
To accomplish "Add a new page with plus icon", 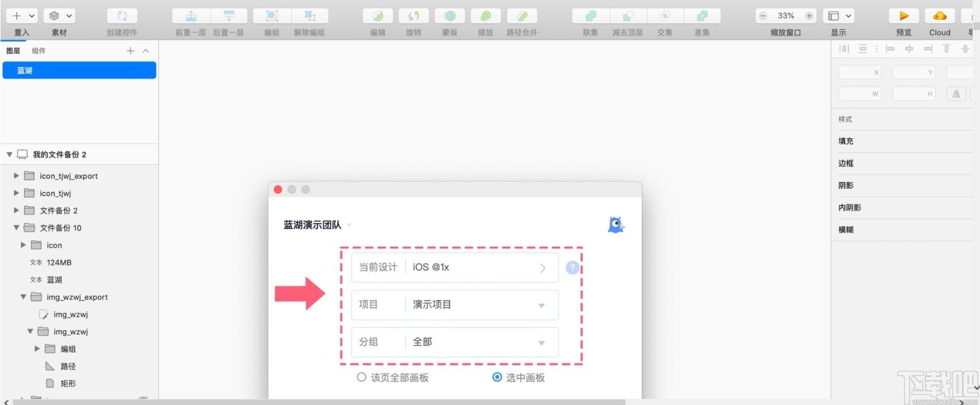I will pyautogui.click(x=130, y=51).
